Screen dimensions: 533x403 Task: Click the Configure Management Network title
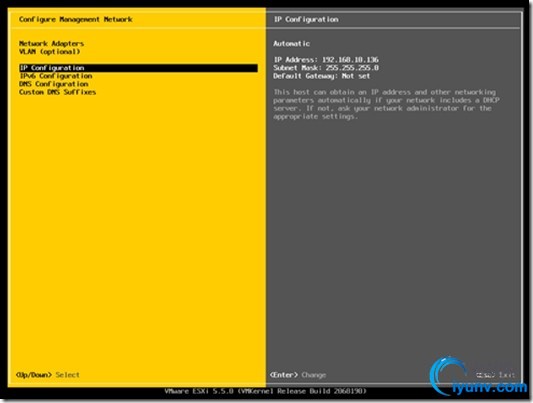(75, 19)
